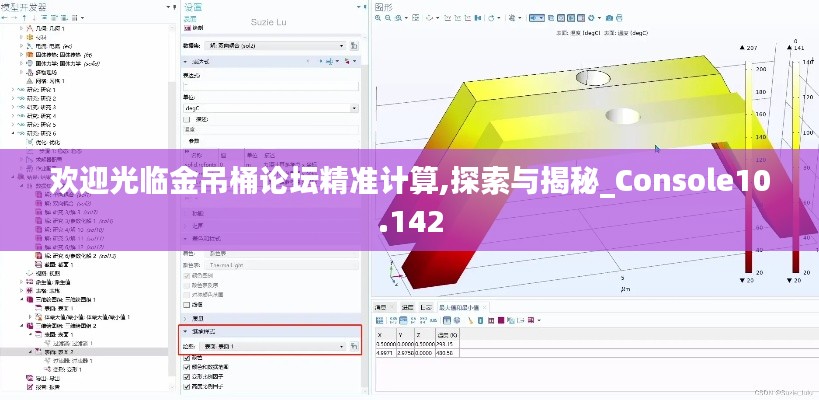819x400 pixels.
Task: Toggle the 描述 checkbox in Settings
Action: tap(186, 120)
